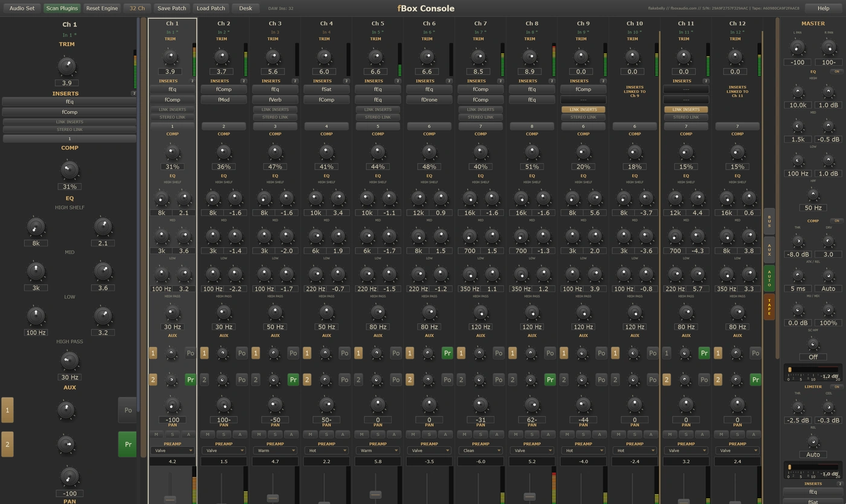Disable LINK INSERTS on the Ch 11 strip

[x=686, y=109]
